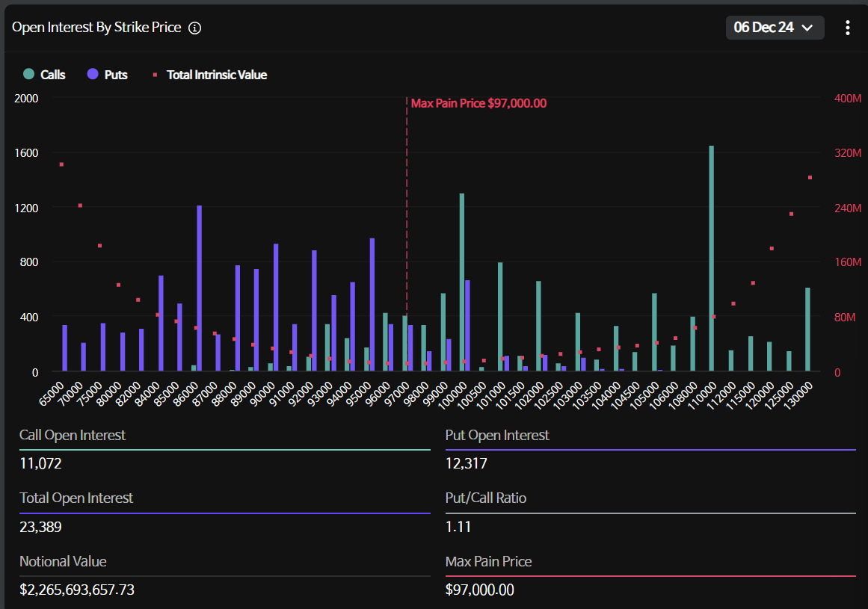Toggle the Total Intrinsic Value legend label
The image size is (868, 609).
217,75
